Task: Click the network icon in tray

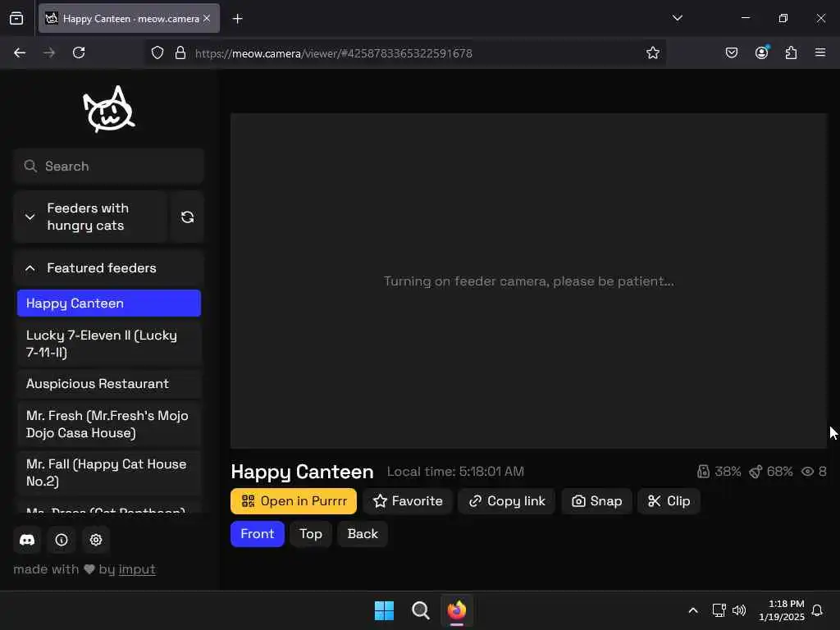Action: click(x=719, y=610)
